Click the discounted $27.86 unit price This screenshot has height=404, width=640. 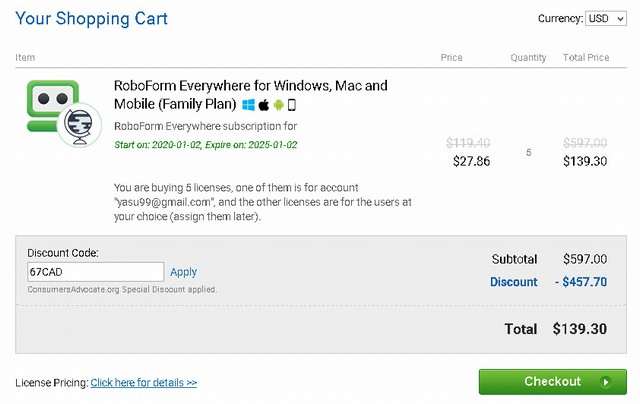pyautogui.click(x=471, y=161)
